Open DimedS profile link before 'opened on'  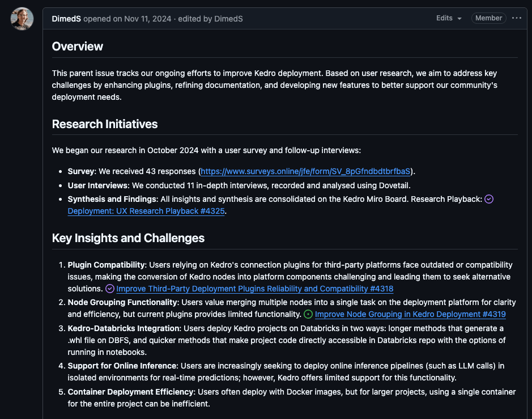66,19
